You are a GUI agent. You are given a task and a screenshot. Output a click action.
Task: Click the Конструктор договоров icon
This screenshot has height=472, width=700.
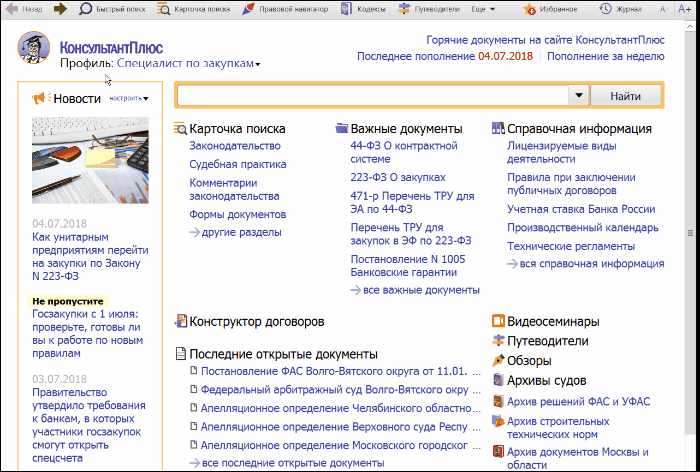click(x=180, y=321)
